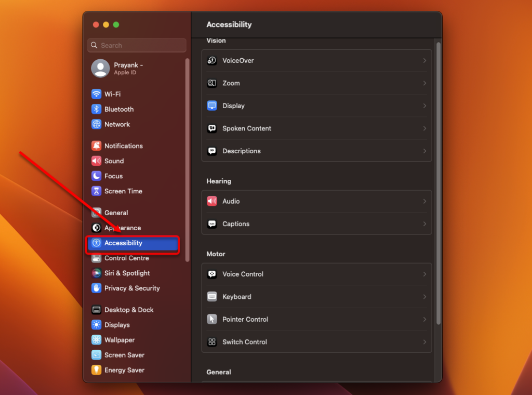This screenshot has width=532, height=395.
Task: Click the Keyboard row chevron
Action: pyautogui.click(x=424, y=297)
